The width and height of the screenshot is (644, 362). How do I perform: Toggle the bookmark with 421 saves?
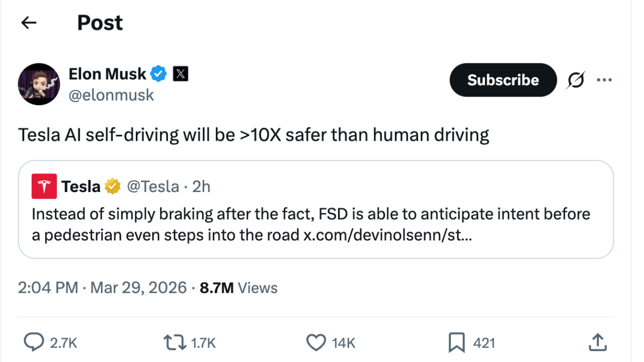coord(456,343)
